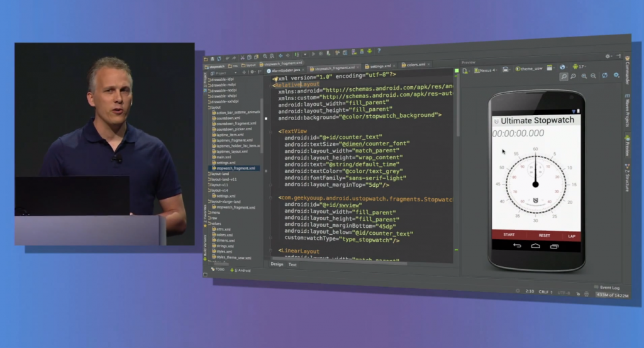Image resolution: width=644 pixels, height=348 pixels.
Task: Click the Zoom In icon in Preview
Action: (x=584, y=76)
